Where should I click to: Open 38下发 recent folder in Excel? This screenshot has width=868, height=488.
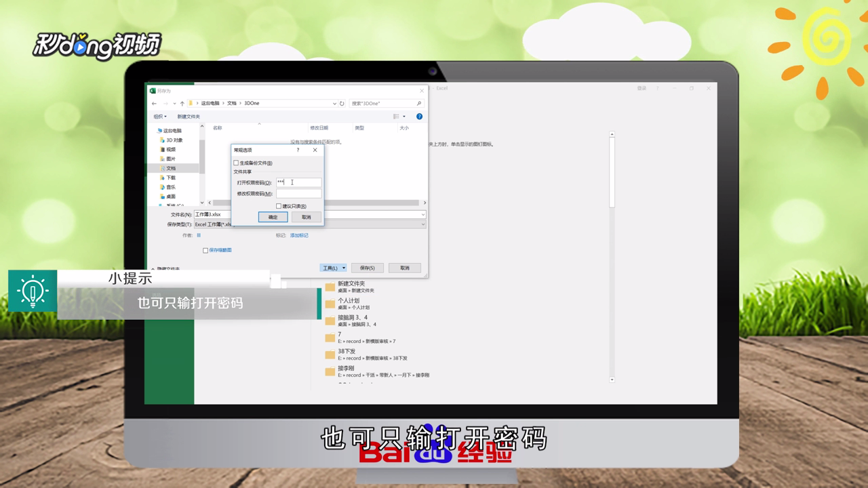(366, 354)
